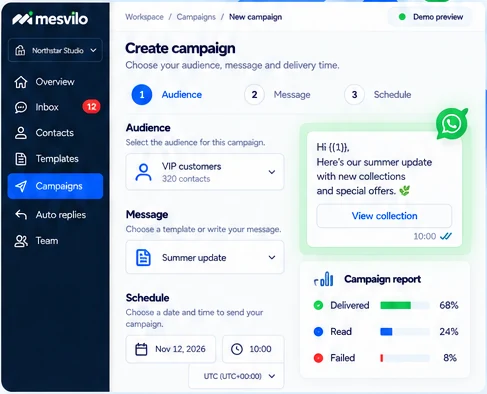The image size is (487, 394).
Task: Click the Inbox chat bubble icon
Action: 21,107
